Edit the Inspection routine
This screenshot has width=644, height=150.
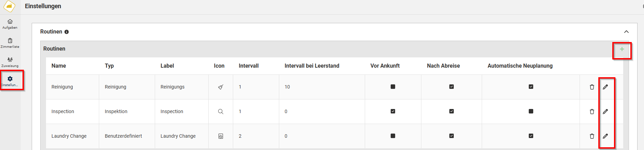pos(605,111)
